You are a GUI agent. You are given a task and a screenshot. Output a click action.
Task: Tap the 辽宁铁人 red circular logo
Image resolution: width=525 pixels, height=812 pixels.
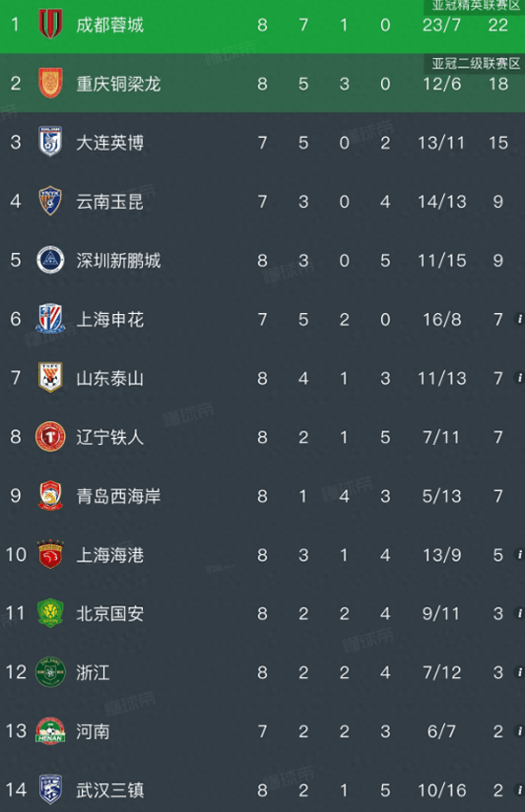50,437
